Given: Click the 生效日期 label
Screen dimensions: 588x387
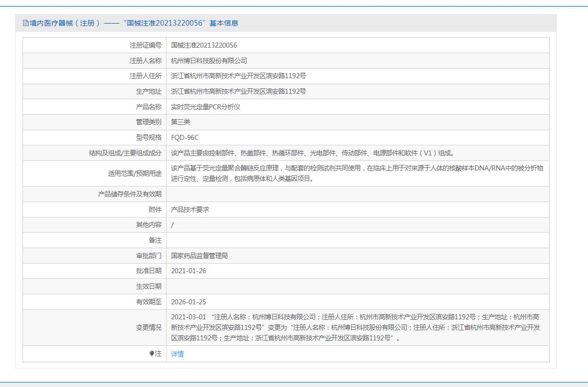Looking at the screenshot, I should point(149,287).
